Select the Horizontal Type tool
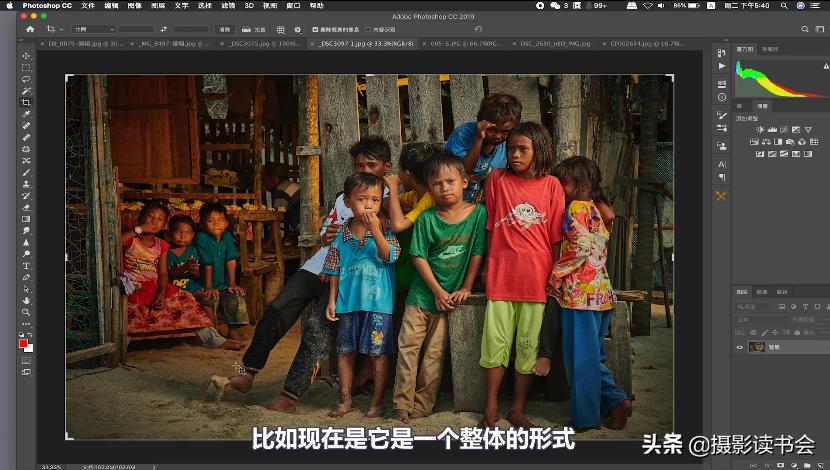This screenshot has width=830, height=470. [x=26, y=266]
